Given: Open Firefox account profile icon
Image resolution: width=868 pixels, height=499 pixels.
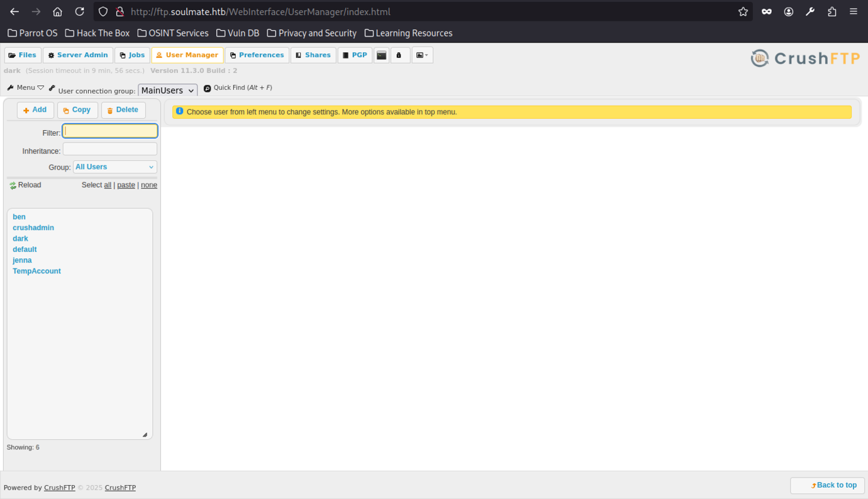Looking at the screenshot, I should click(788, 12).
